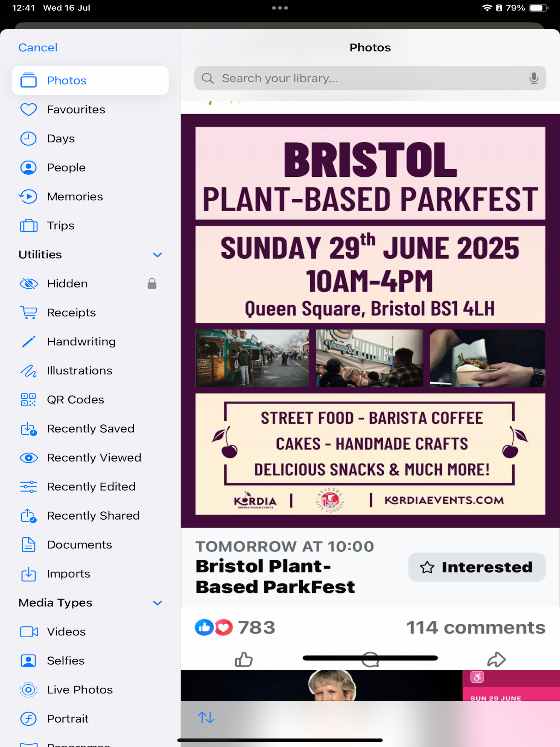The width and height of the screenshot is (560, 747).
Task: Tap the Media Types section heading
Action: 56,603
